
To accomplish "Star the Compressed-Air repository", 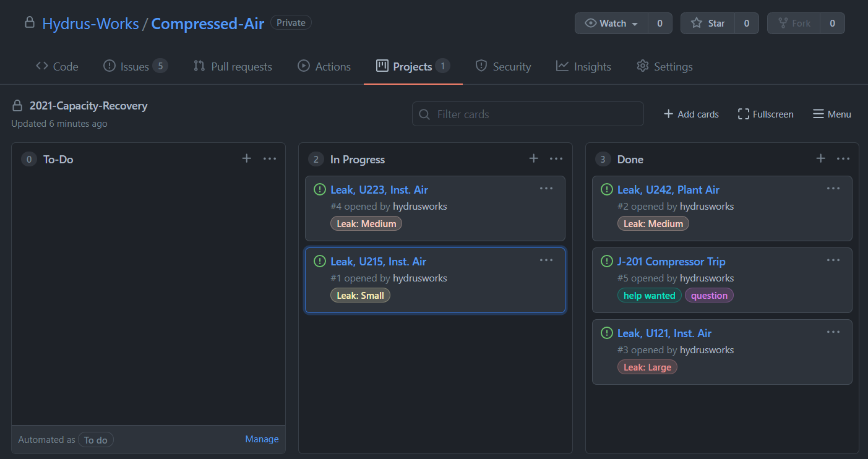I will [708, 23].
